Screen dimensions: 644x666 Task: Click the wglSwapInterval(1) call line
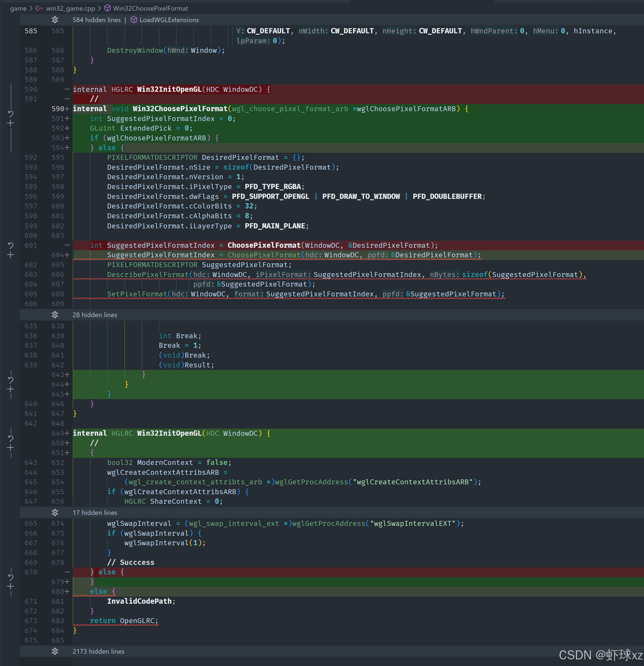coord(164,543)
